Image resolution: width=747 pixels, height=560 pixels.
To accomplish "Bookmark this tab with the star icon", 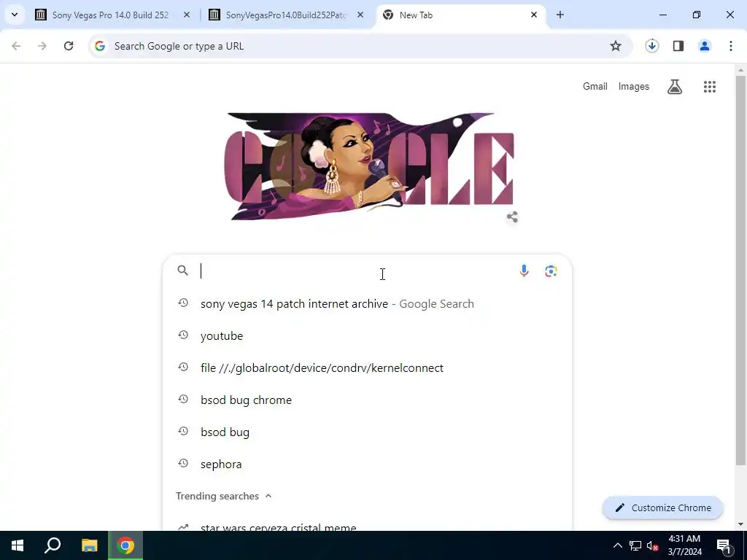I will pyautogui.click(x=616, y=46).
